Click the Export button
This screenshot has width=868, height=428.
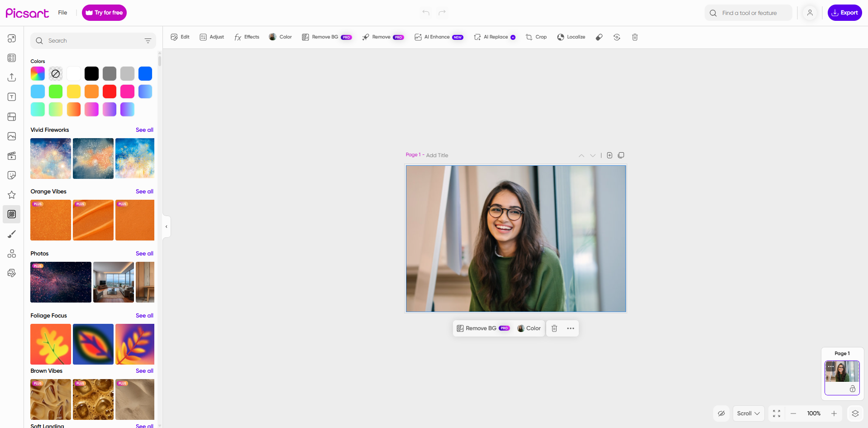(844, 13)
